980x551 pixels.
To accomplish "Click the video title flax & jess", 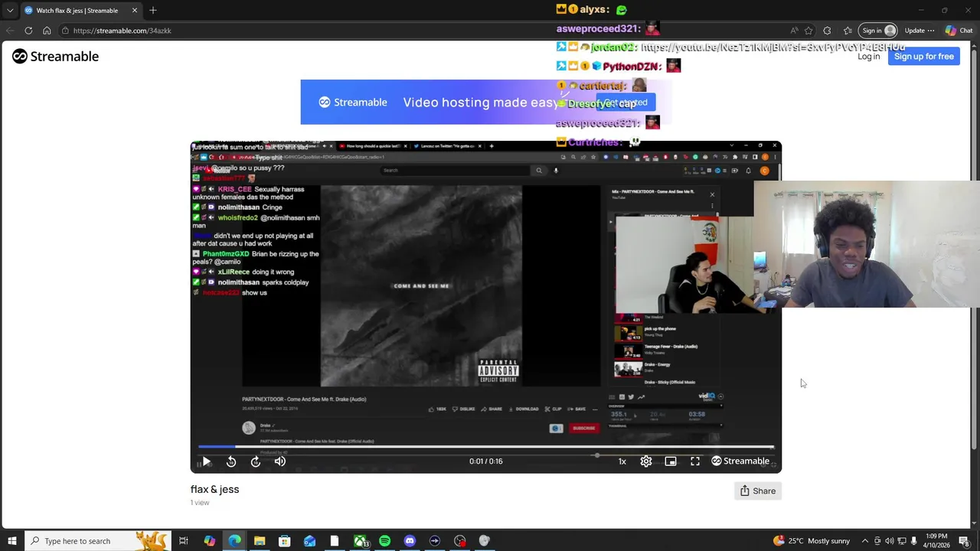I will pos(214,489).
